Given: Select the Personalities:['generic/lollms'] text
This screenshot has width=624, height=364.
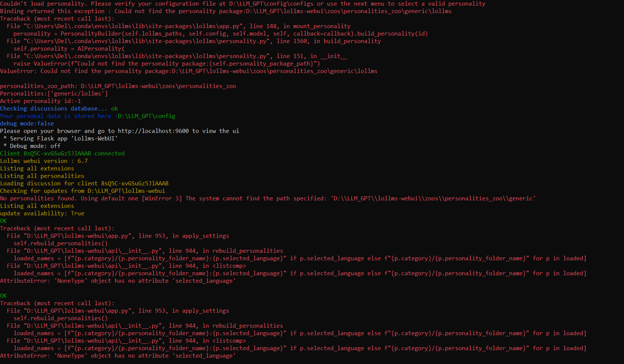Looking at the screenshot, I should [54, 93].
